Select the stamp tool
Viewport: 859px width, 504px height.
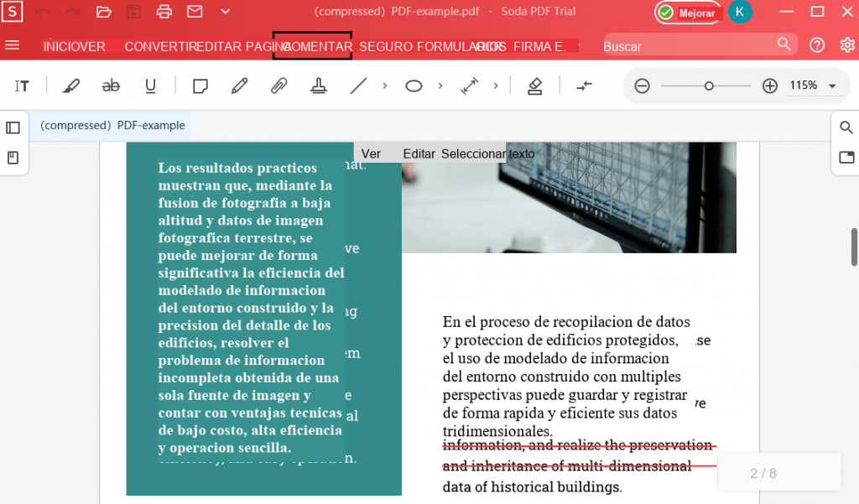[x=318, y=86]
